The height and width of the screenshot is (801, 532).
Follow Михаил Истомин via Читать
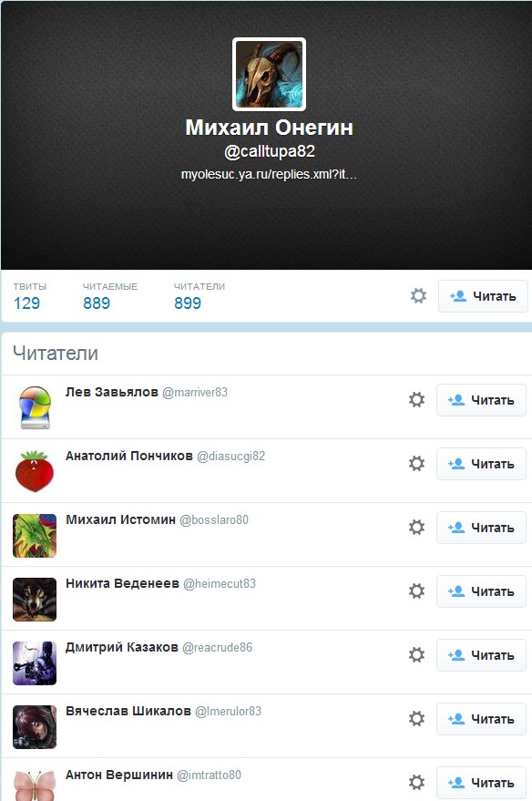(481, 528)
